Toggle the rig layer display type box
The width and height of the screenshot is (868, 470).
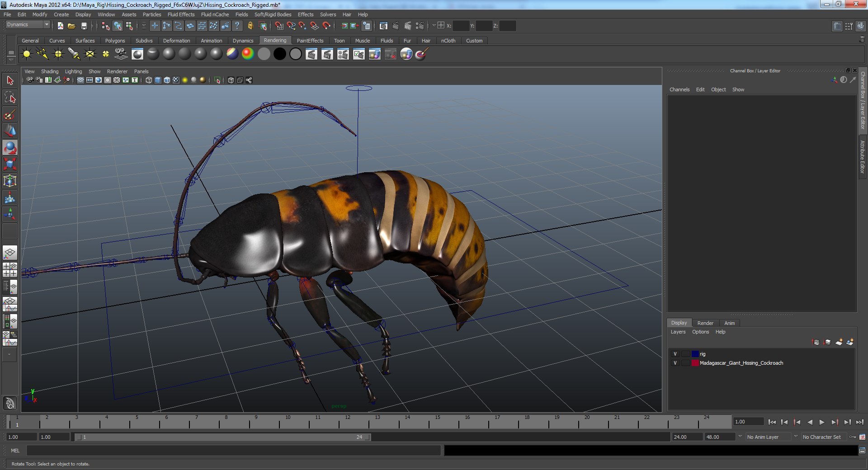pos(686,354)
